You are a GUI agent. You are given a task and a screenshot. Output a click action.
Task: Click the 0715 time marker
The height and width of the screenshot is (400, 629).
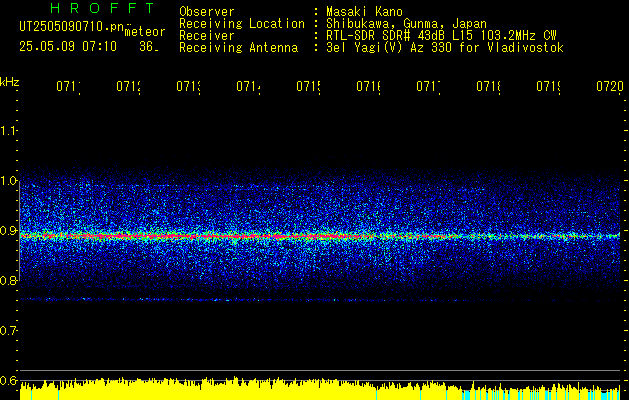[308, 86]
